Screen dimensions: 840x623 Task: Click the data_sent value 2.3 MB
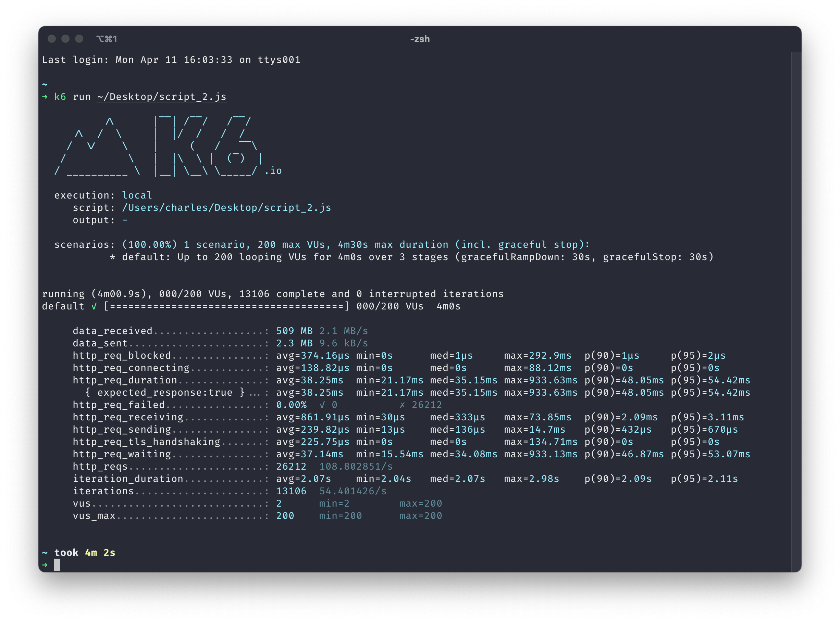[x=294, y=343]
